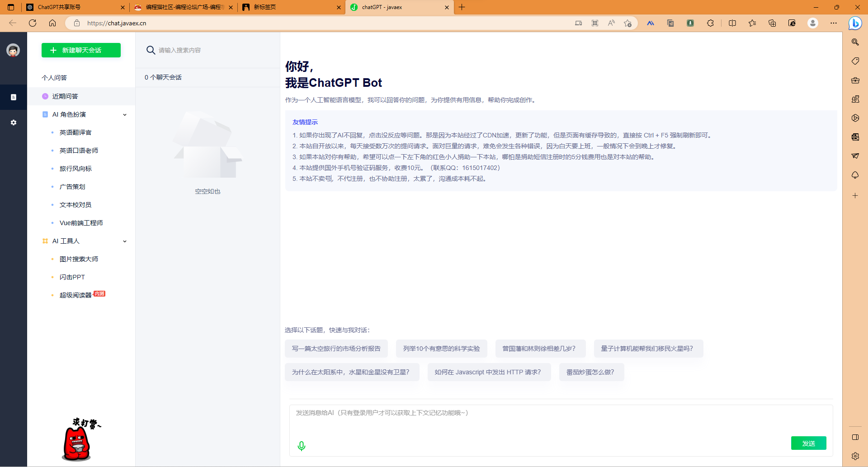The width and height of the screenshot is (868, 467).
Task: Switch to 新标签页 browser tab
Action: click(x=292, y=7)
